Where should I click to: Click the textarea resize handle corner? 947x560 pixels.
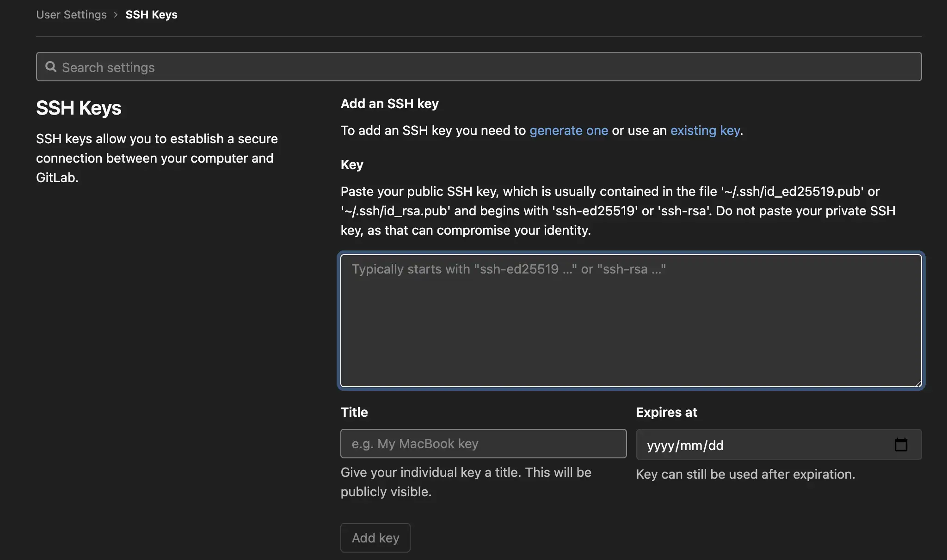(918, 383)
